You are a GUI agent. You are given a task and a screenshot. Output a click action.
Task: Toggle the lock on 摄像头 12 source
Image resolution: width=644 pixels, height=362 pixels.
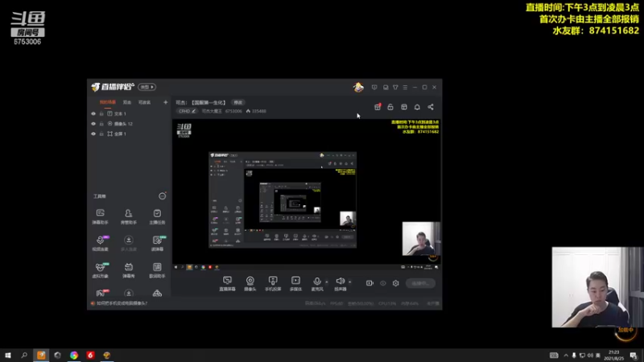coord(101,124)
